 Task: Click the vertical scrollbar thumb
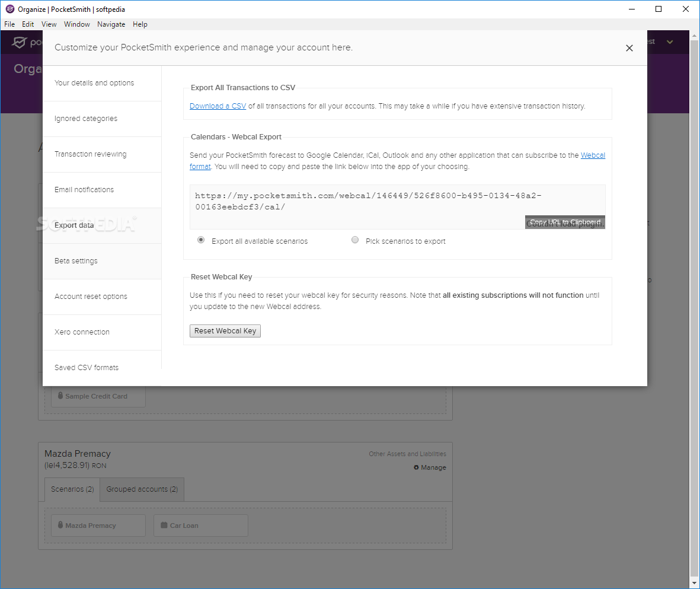[x=694, y=308]
